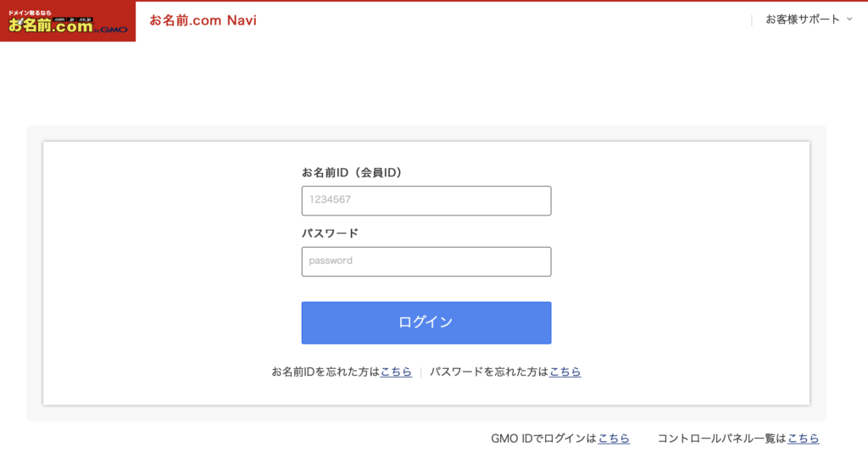Click the お名前.com logo image
The height and width of the screenshot is (470, 868).
(x=68, y=21)
